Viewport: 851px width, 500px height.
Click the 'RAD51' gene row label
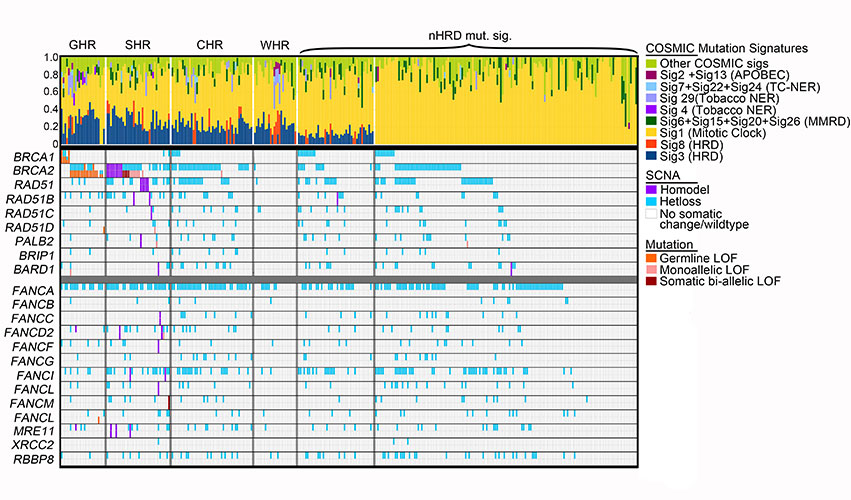pyautogui.click(x=35, y=186)
